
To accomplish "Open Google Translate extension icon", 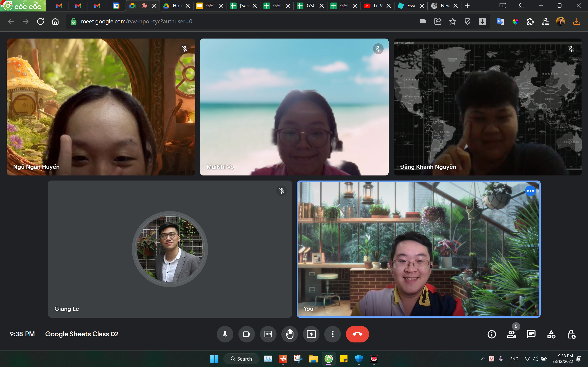I will click(x=500, y=21).
